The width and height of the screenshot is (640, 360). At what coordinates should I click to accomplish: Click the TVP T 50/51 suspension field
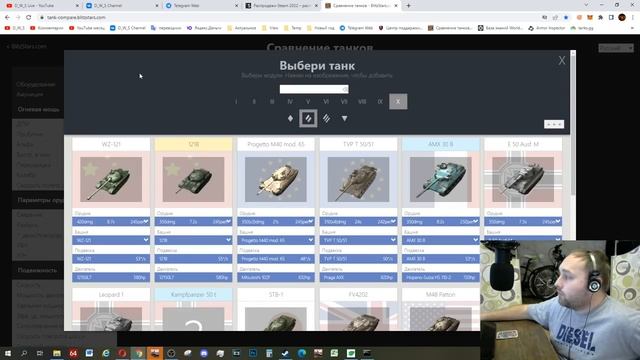tap(358, 259)
